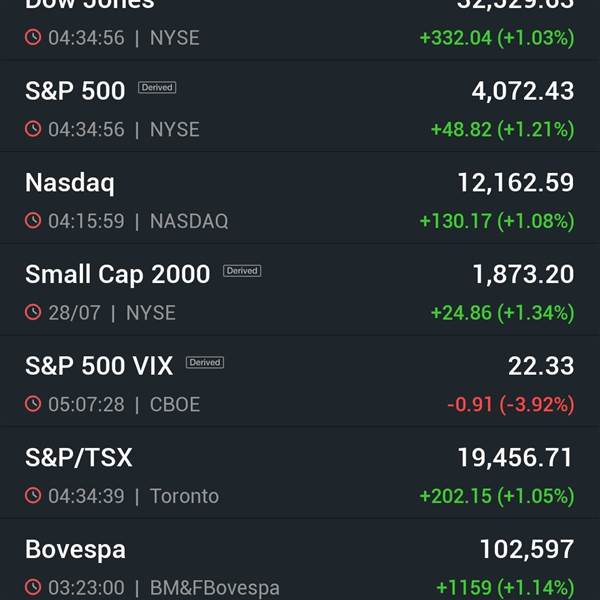Tap the clock icon in Dow Jones row
The image size is (600, 600).
click(x=33, y=38)
